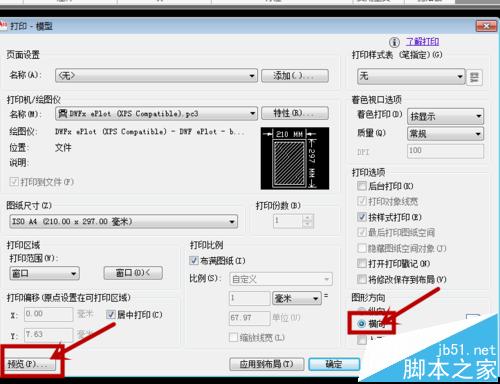This screenshot has height=384, width=500.
Task: Open the 着色打印 按显示 dropdown
Action: pyautogui.click(x=445, y=116)
